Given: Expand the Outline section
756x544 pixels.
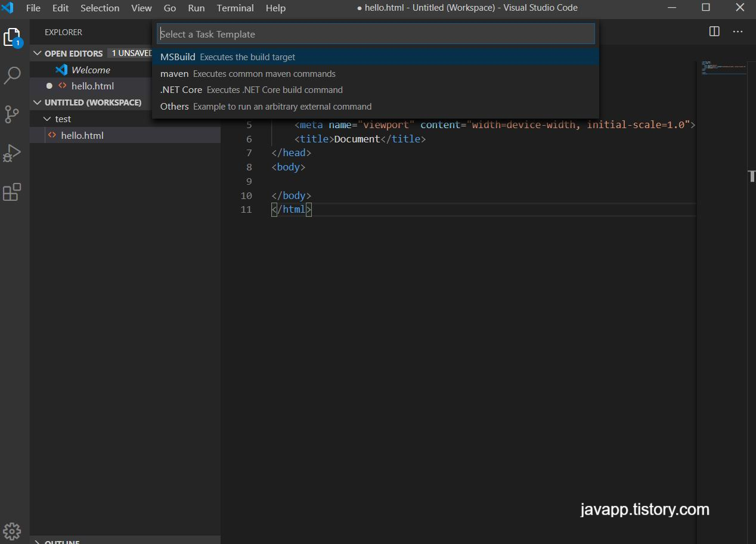Looking at the screenshot, I should (38, 542).
